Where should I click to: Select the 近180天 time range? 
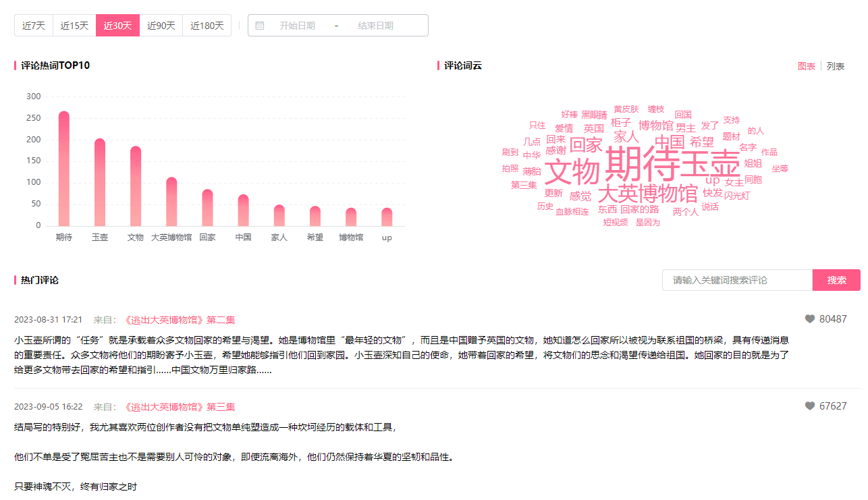207,26
